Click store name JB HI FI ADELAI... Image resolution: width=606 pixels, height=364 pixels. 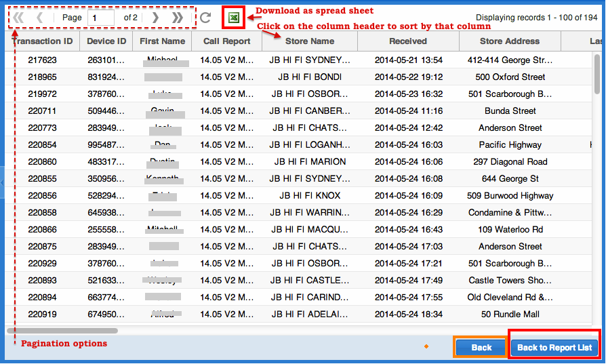tap(310, 315)
